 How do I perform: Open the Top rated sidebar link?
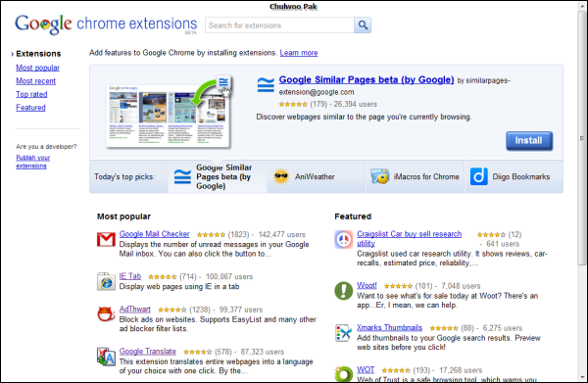31,94
